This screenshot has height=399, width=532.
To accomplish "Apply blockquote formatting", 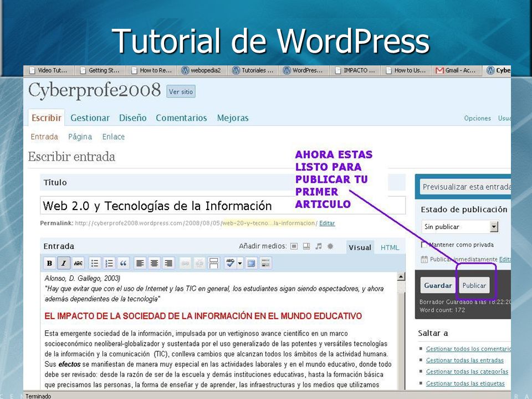I will point(123,263).
